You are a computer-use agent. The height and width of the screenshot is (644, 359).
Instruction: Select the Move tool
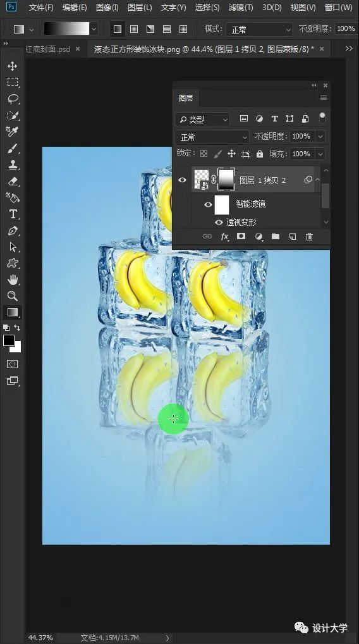tap(12, 66)
